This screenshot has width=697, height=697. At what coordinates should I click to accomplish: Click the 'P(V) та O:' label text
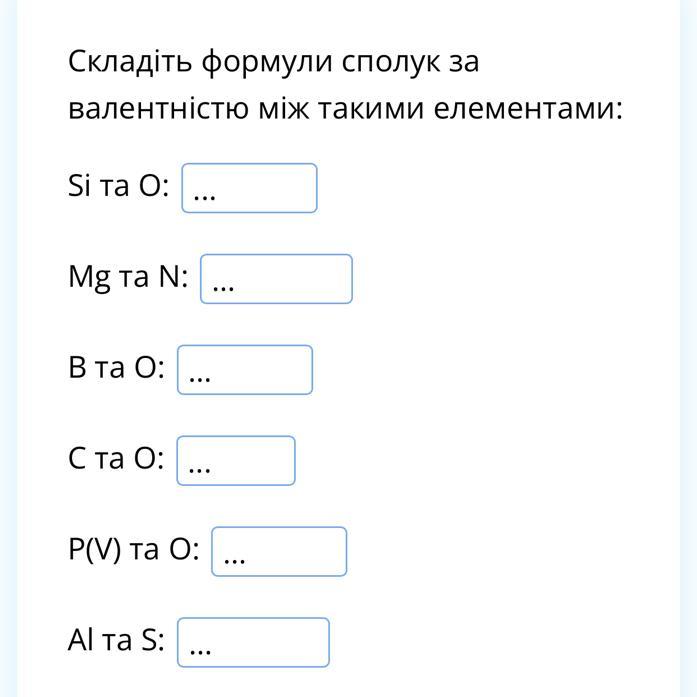coord(134,551)
